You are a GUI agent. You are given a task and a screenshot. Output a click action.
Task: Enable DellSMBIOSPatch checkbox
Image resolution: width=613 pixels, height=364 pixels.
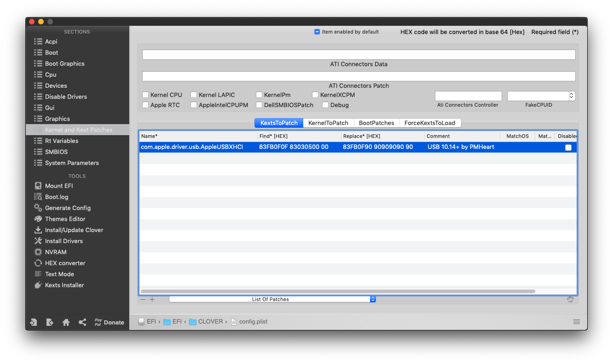pyautogui.click(x=259, y=105)
